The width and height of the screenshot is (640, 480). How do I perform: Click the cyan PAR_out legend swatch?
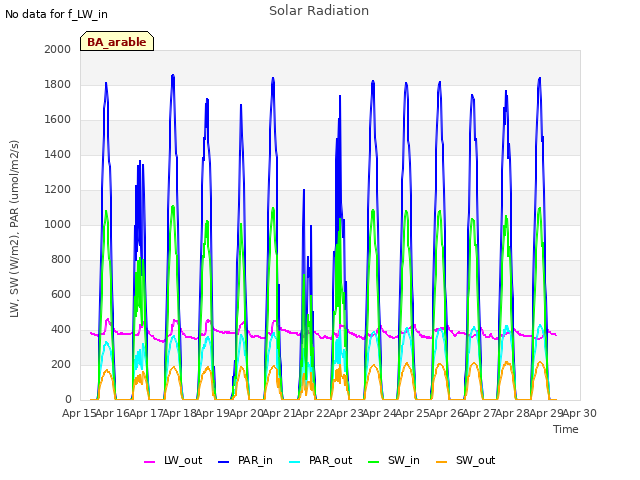tap(294, 462)
